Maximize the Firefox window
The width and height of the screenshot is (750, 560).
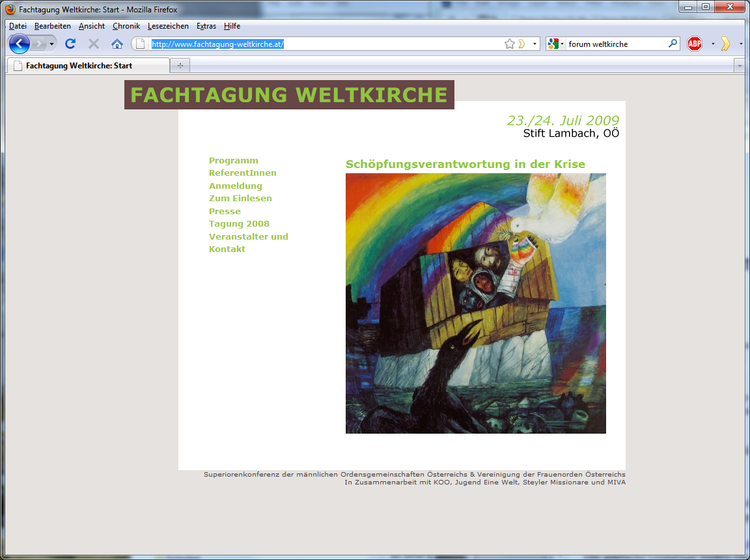(x=706, y=7)
